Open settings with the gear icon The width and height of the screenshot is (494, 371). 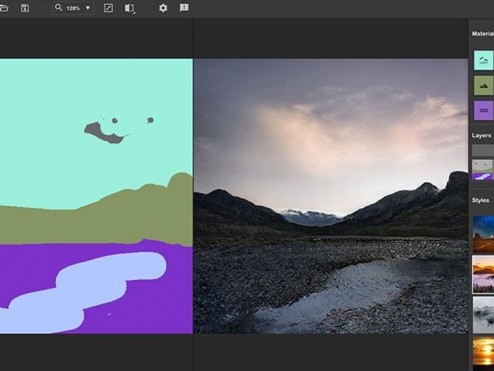(163, 8)
